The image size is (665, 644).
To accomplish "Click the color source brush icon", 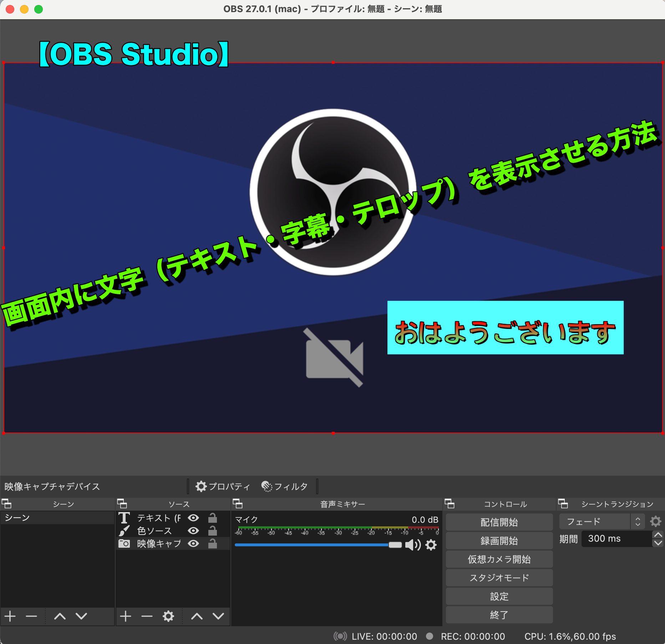I will pos(124,531).
